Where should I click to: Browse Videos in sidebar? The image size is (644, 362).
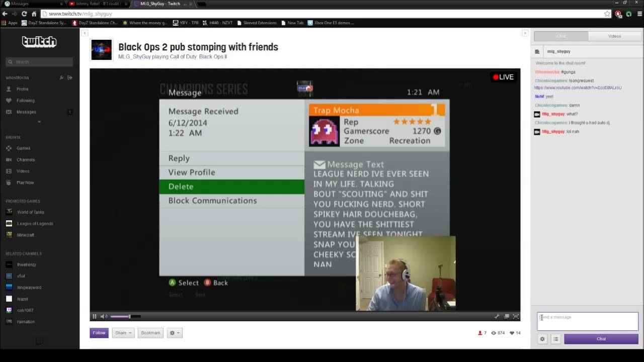pyautogui.click(x=23, y=171)
